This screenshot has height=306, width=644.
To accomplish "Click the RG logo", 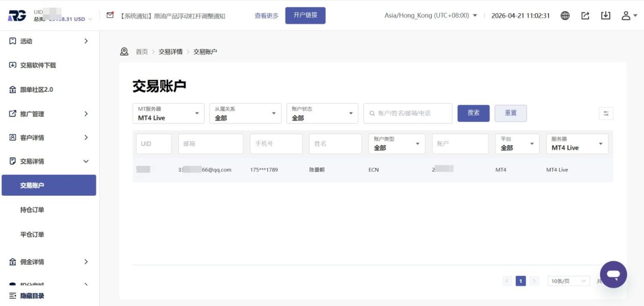I will [17, 16].
